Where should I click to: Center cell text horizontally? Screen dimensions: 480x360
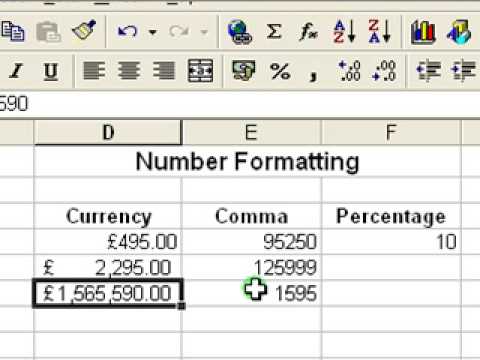coord(129,70)
